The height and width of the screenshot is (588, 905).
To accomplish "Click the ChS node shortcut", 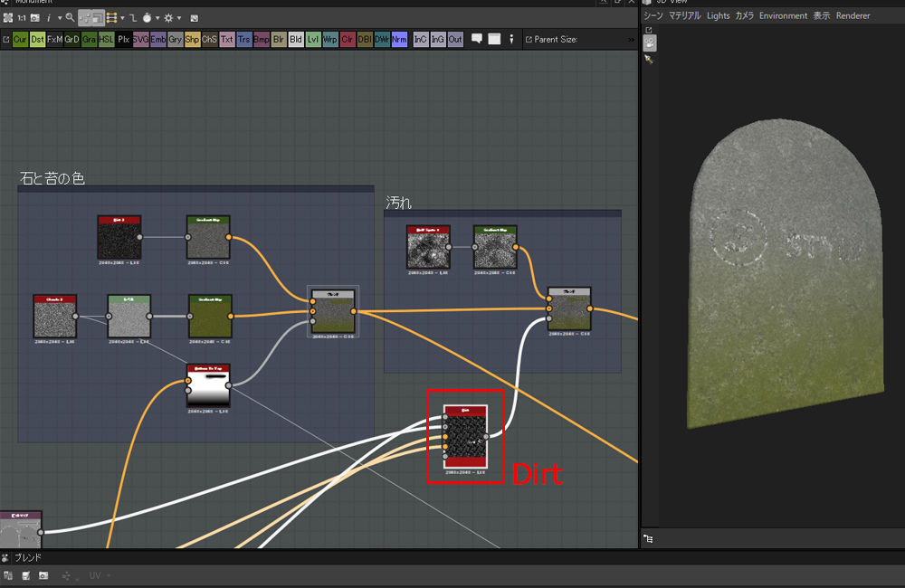I will tap(210, 39).
